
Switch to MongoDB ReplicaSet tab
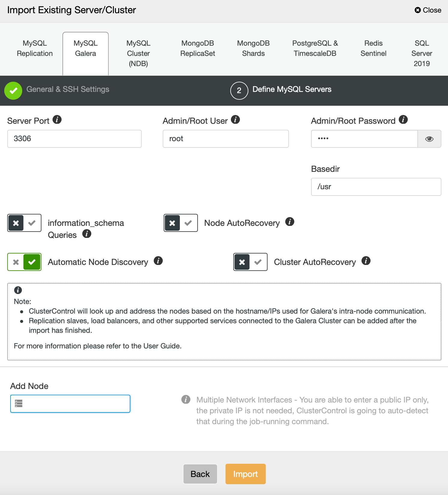point(198,48)
